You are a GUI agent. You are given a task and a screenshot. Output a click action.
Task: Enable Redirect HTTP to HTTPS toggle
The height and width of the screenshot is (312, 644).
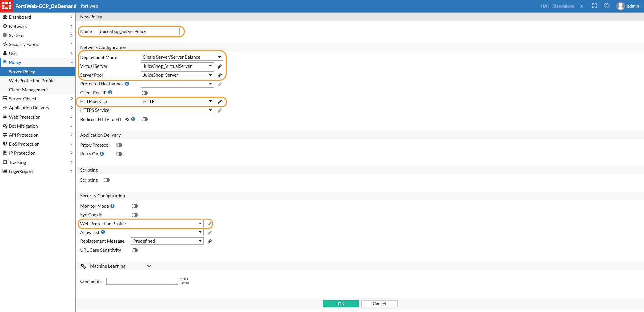pyautogui.click(x=145, y=119)
